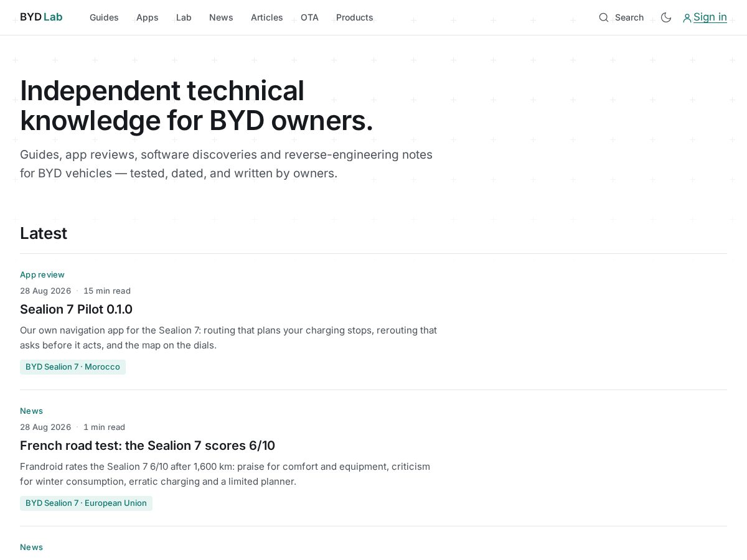Click the Sign in link
This screenshot has height=560, width=747.
click(x=710, y=17)
